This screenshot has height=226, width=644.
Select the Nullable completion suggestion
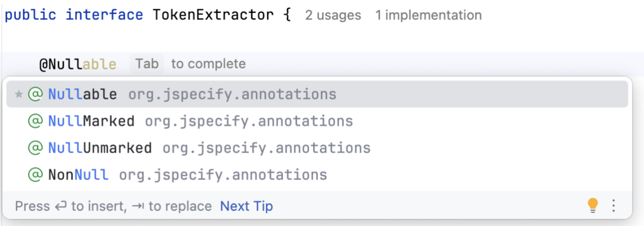click(x=83, y=94)
